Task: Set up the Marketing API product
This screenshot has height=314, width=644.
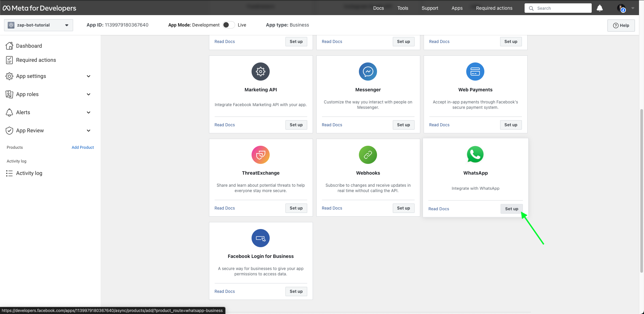Action: coord(296,125)
